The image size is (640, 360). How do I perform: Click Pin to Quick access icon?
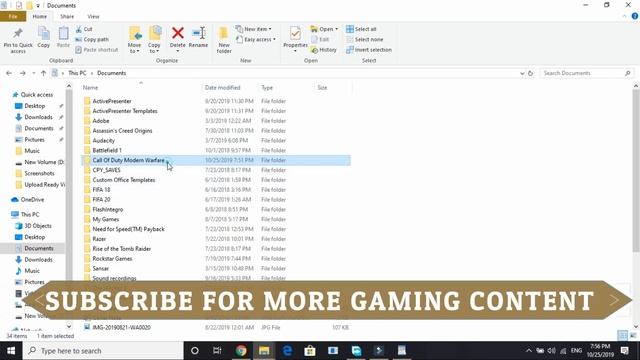[18, 40]
